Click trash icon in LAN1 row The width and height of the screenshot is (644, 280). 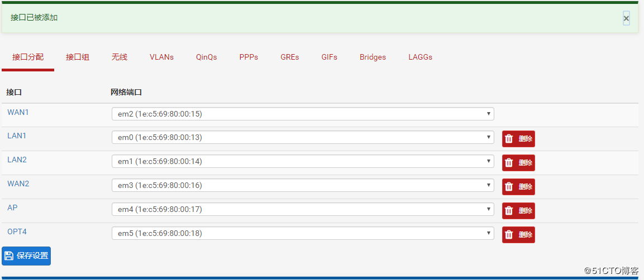[x=509, y=139]
